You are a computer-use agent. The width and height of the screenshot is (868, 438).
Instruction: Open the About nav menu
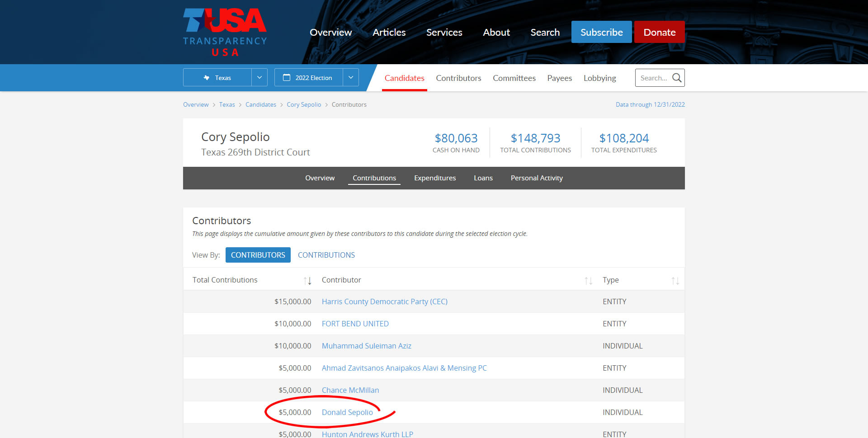[496, 32]
